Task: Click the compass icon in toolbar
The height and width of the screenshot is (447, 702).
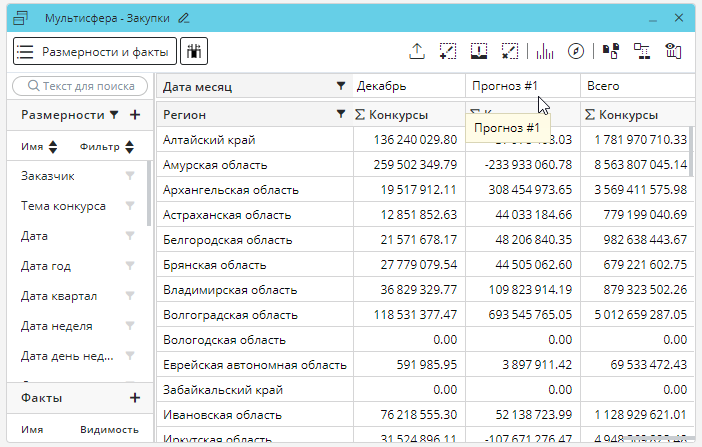Action: point(575,51)
